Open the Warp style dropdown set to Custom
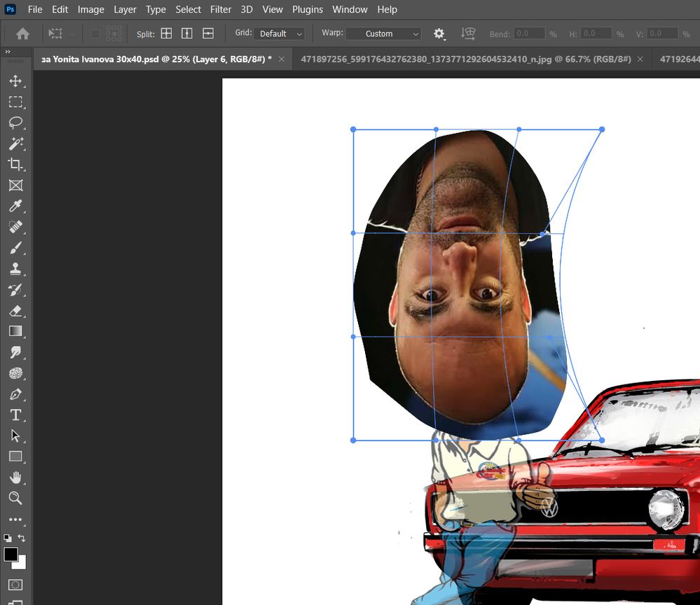 (x=384, y=34)
